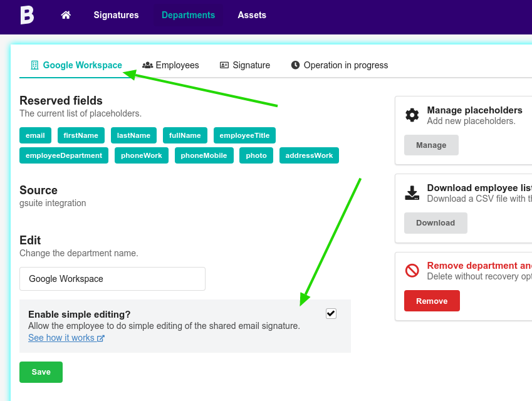532x401 pixels.
Task: Go to the home icon
Action: 66,15
